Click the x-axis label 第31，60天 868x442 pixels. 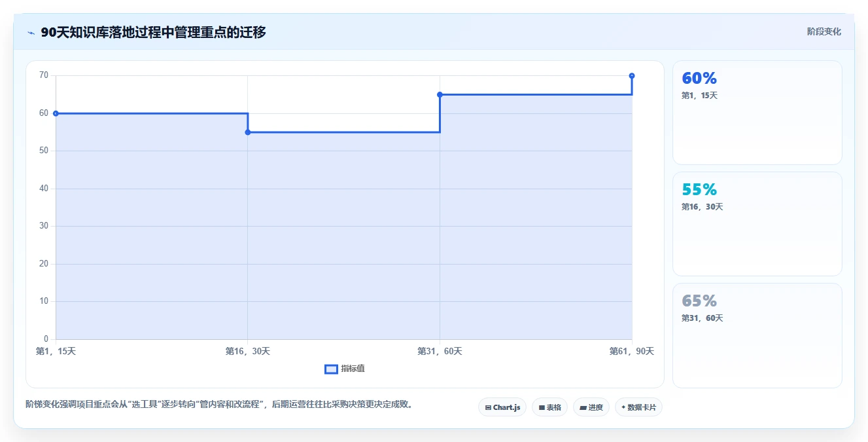[x=440, y=352]
